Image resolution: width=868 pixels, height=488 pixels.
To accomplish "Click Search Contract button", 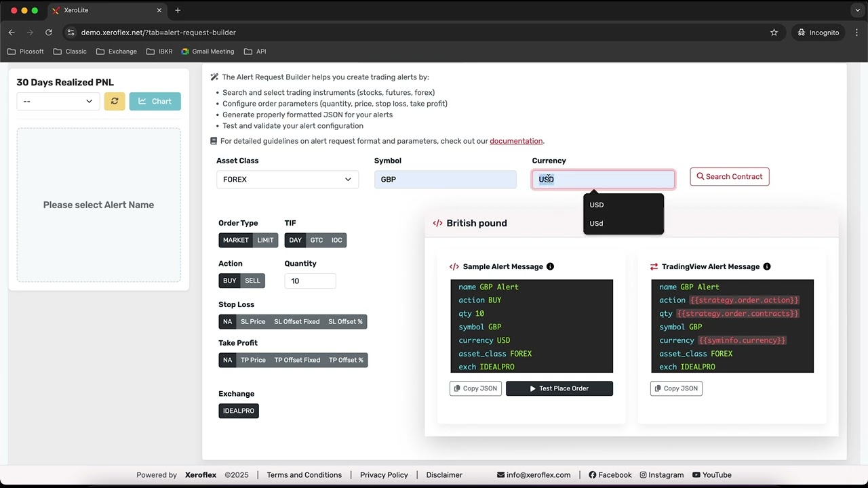I will click(x=730, y=177).
